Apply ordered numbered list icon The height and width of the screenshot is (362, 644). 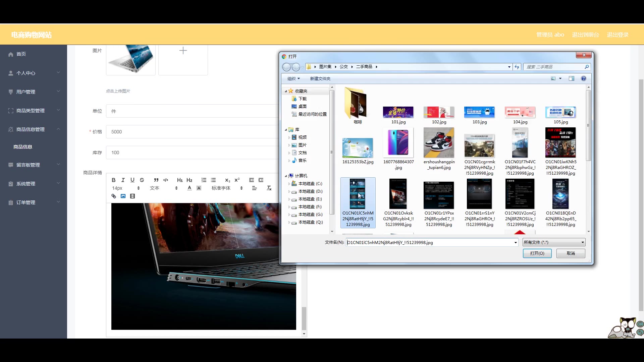pos(204,180)
